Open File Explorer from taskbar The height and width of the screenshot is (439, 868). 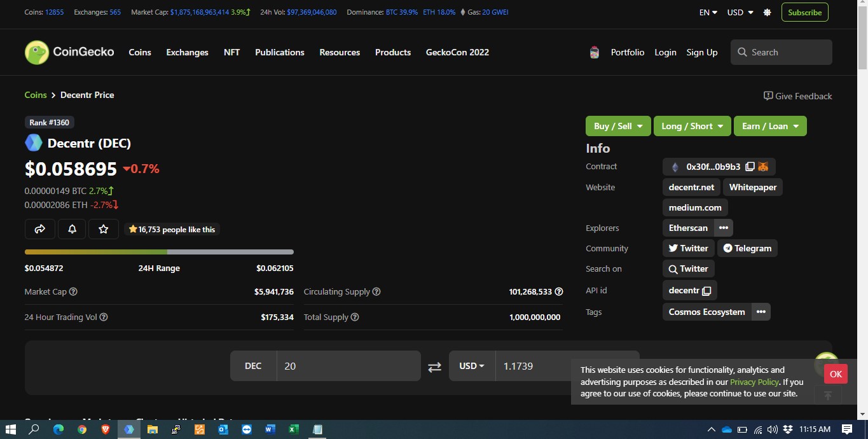coord(153,429)
